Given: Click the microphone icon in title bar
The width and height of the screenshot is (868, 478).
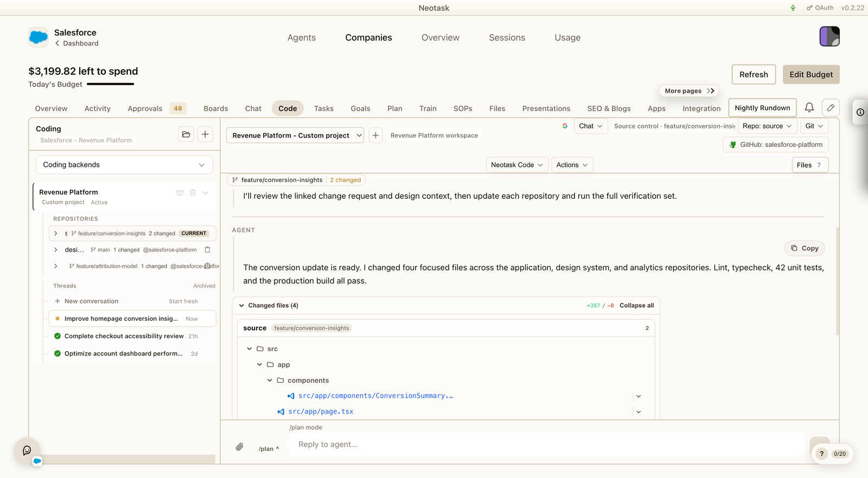Looking at the screenshot, I should tap(793, 8).
